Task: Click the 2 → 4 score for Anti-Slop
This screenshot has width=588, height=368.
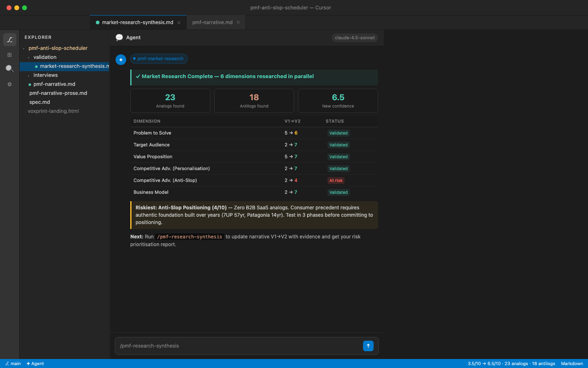Action: pos(291,180)
